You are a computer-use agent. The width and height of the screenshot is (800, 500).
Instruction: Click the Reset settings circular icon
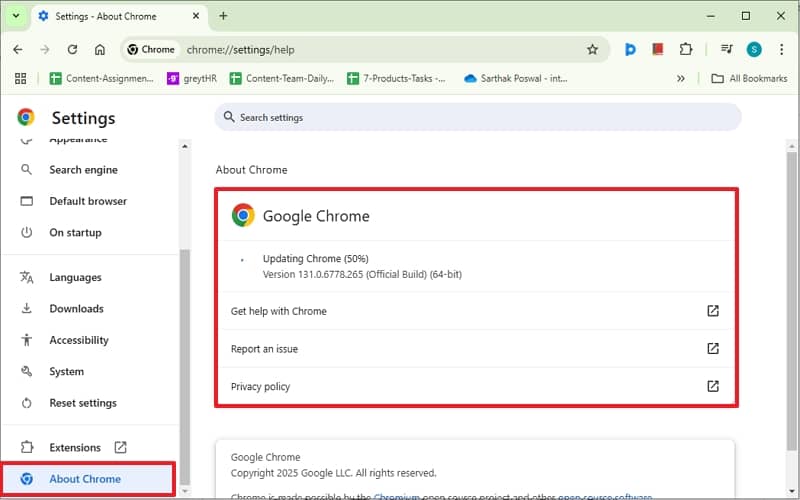click(27, 403)
